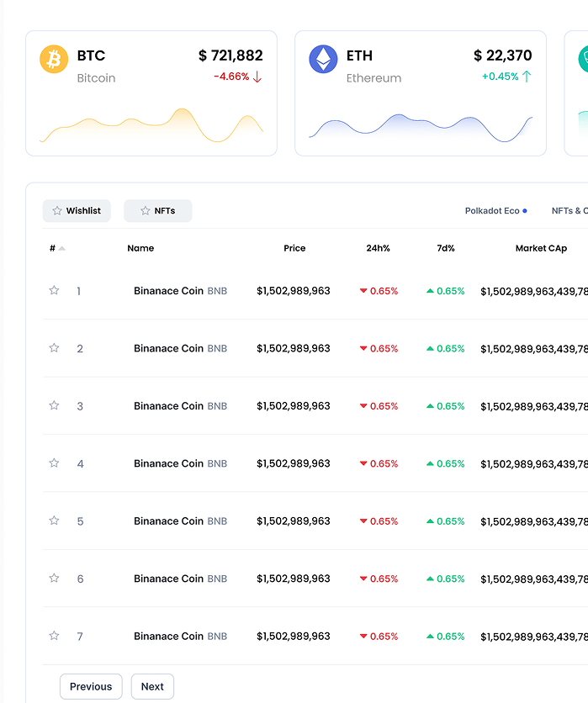Click the $ 22,370 ETH price
The image size is (588, 703).
point(503,55)
